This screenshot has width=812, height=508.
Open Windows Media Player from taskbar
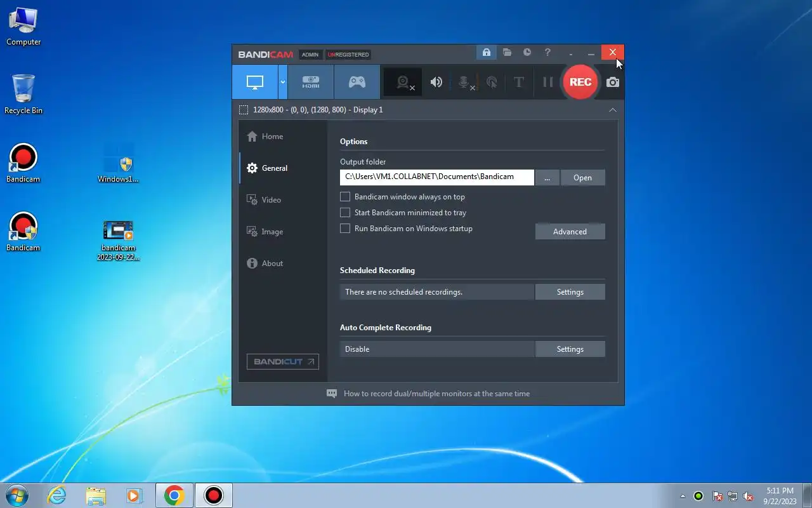coord(134,495)
